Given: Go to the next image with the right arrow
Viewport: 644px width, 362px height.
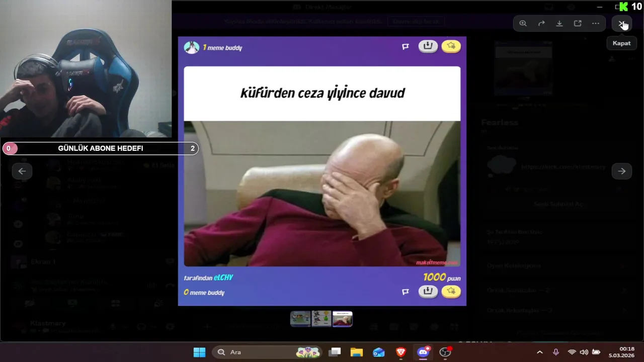Looking at the screenshot, I should coord(622,171).
